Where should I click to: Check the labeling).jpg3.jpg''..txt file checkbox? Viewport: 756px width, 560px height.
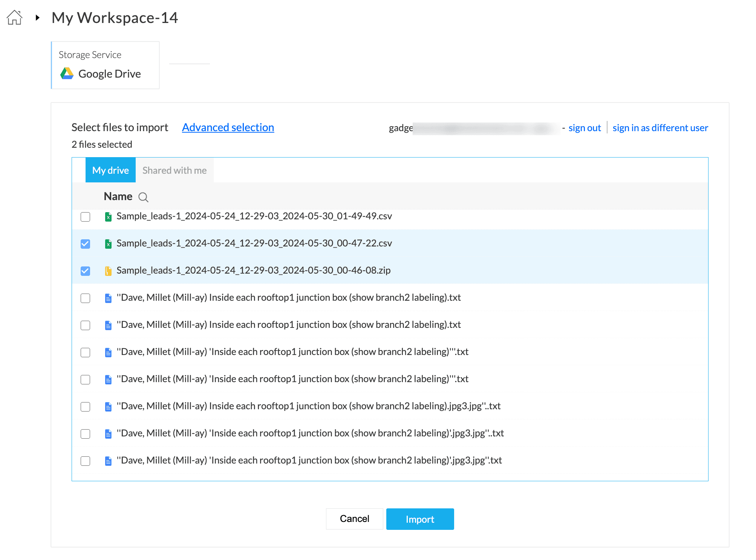(86, 407)
